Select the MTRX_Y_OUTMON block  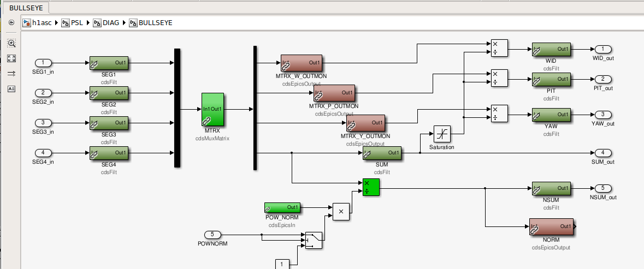[x=365, y=123]
